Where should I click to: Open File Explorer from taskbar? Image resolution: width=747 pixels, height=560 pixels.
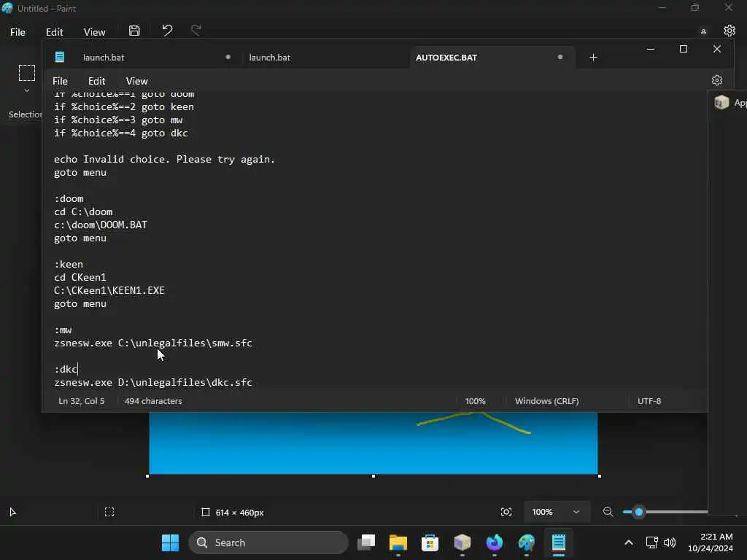[x=398, y=542]
